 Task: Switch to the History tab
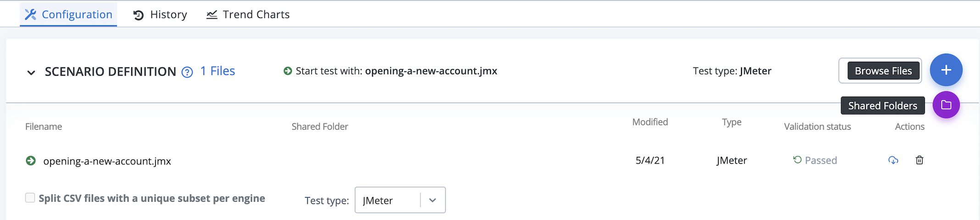click(x=160, y=15)
